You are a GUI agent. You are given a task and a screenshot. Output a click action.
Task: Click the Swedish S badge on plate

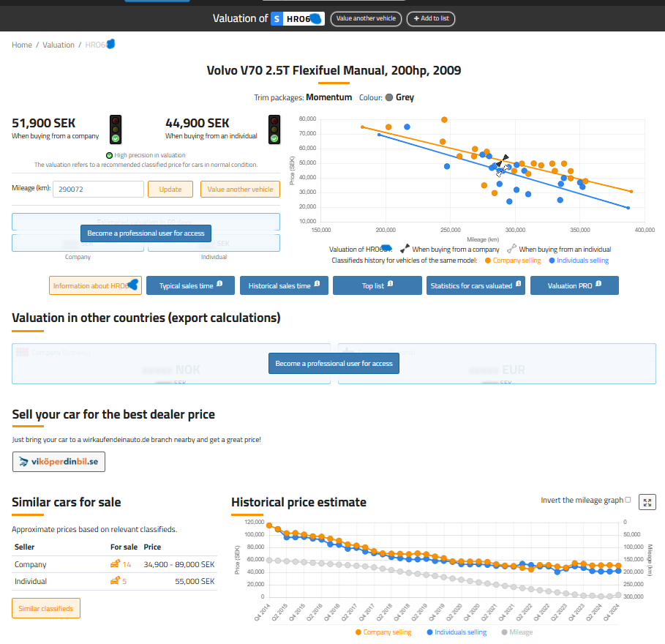pyautogui.click(x=277, y=19)
